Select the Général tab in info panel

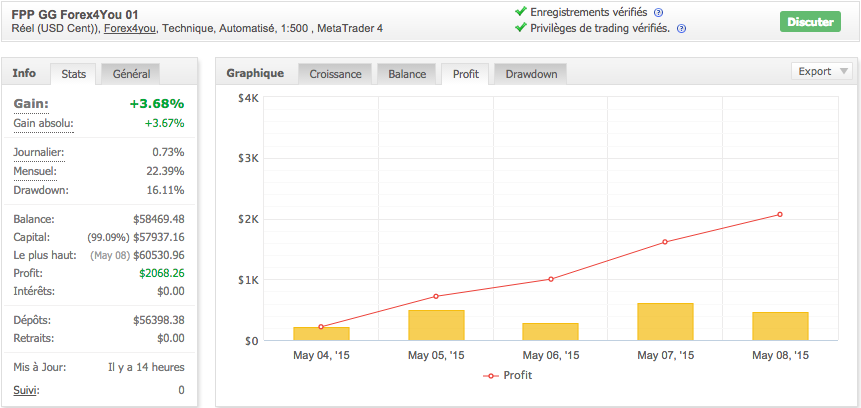pyautogui.click(x=132, y=73)
